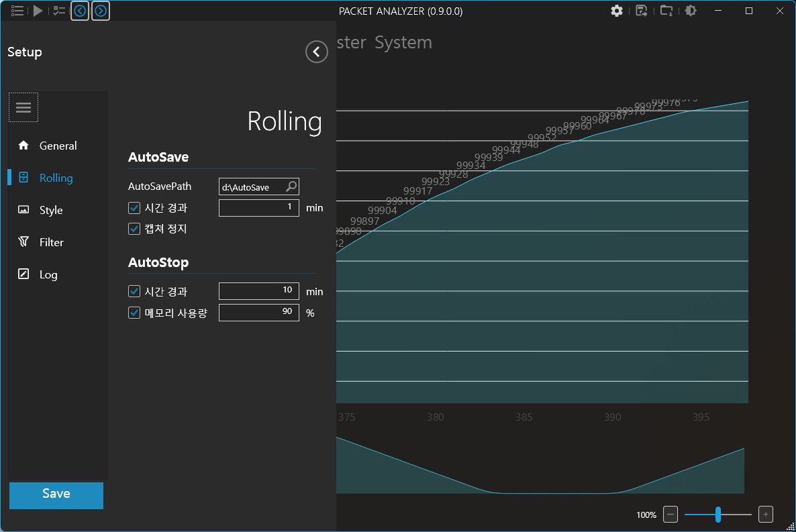Toggle the brightness theme icon
This screenshot has width=796, height=532.
(691, 11)
